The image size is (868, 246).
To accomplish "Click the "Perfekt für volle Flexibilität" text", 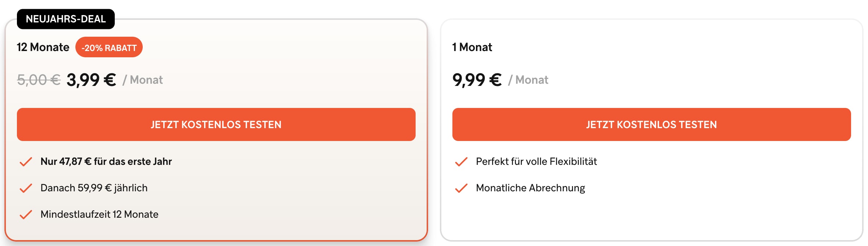I will pos(536,162).
